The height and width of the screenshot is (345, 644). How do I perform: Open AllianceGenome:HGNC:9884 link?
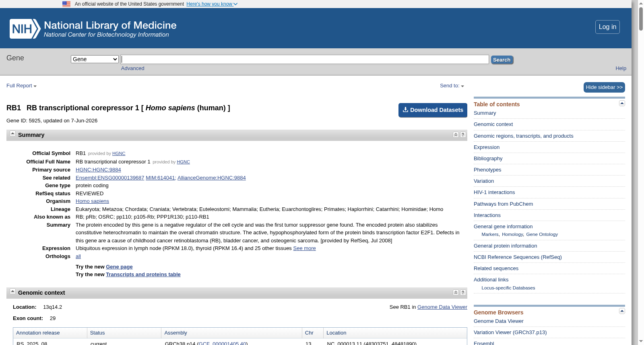coord(211,178)
